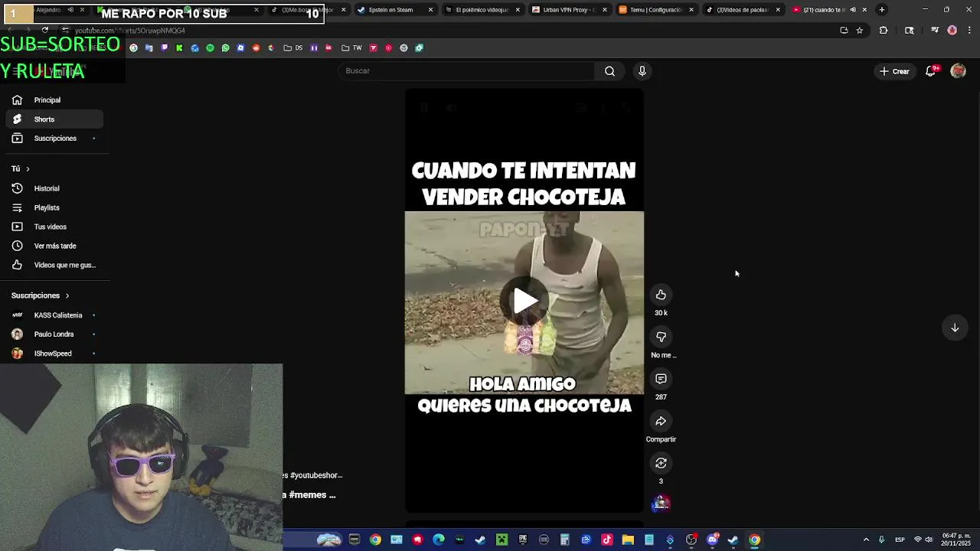Click the #youtubeshor hashtag link
Image resolution: width=980 pixels, height=551 pixels.
pos(316,475)
